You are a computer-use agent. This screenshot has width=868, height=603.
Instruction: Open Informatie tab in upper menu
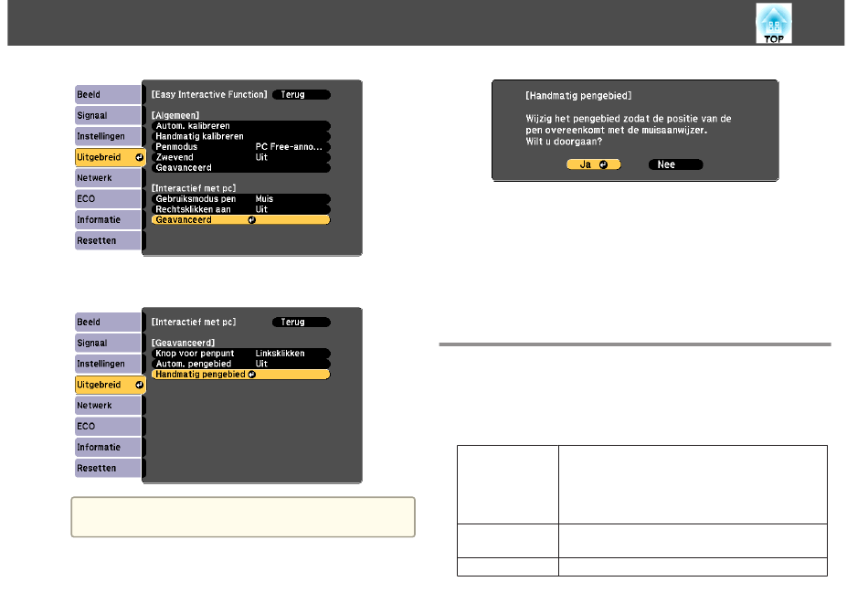[x=108, y=220]
